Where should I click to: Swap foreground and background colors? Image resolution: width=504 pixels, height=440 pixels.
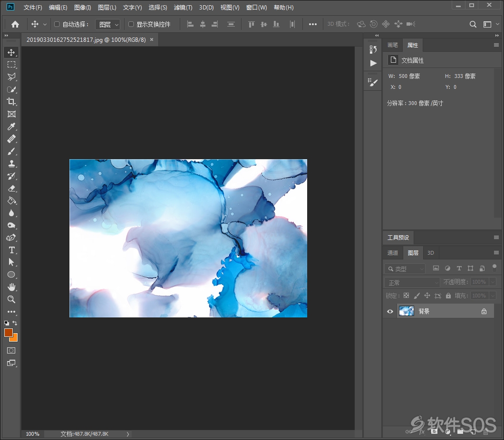(x=15, y=323)
